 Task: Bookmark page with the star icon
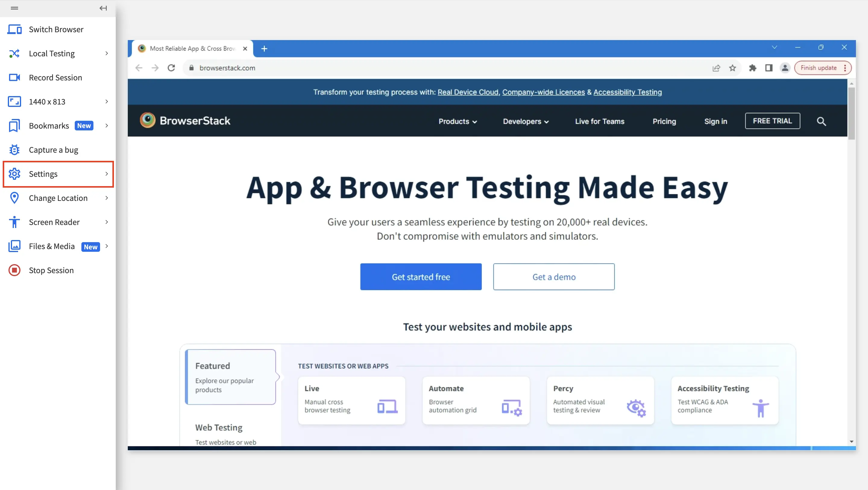(x=733, y=68)
